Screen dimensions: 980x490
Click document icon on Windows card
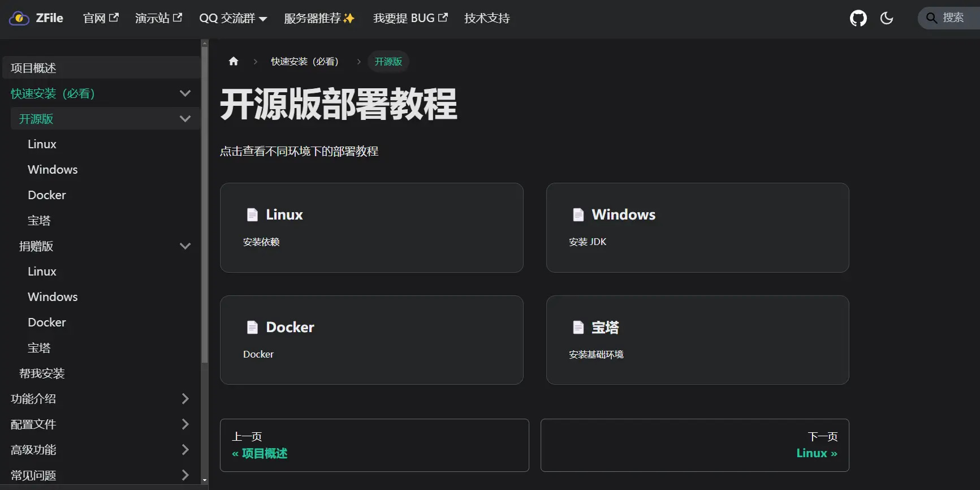(x=578, y=214)
